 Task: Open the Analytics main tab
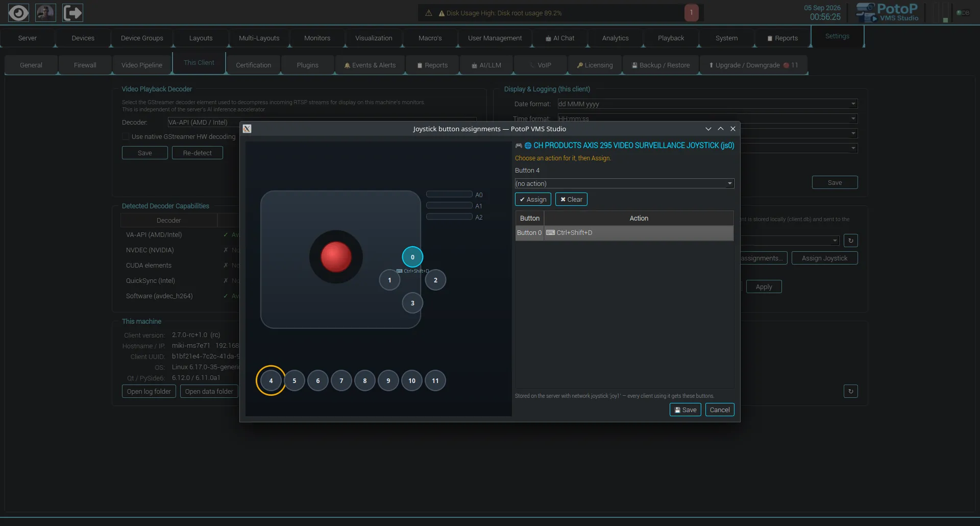[x=615, y=38]
